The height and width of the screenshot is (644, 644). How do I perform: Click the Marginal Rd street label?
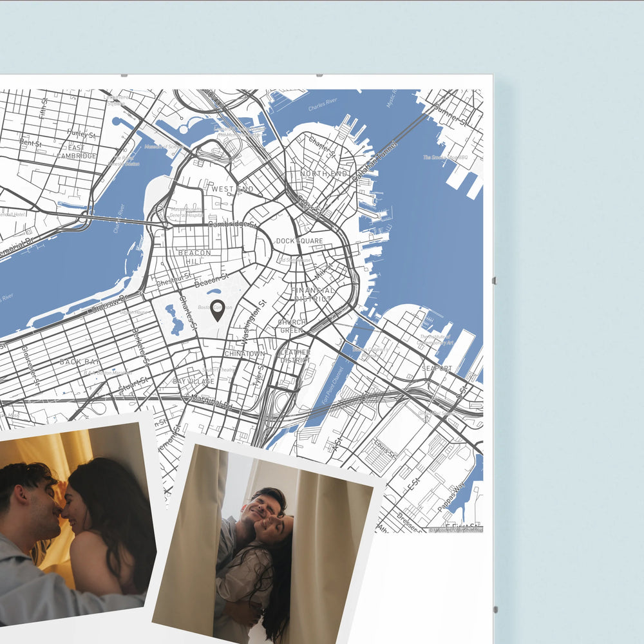point(212,404)
